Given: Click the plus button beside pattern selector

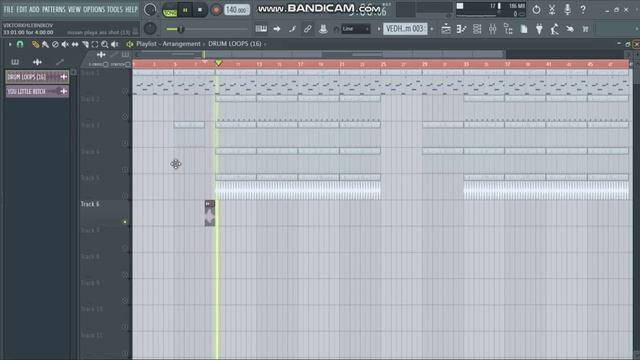Looking at the screenshot, I should [432, 29].
